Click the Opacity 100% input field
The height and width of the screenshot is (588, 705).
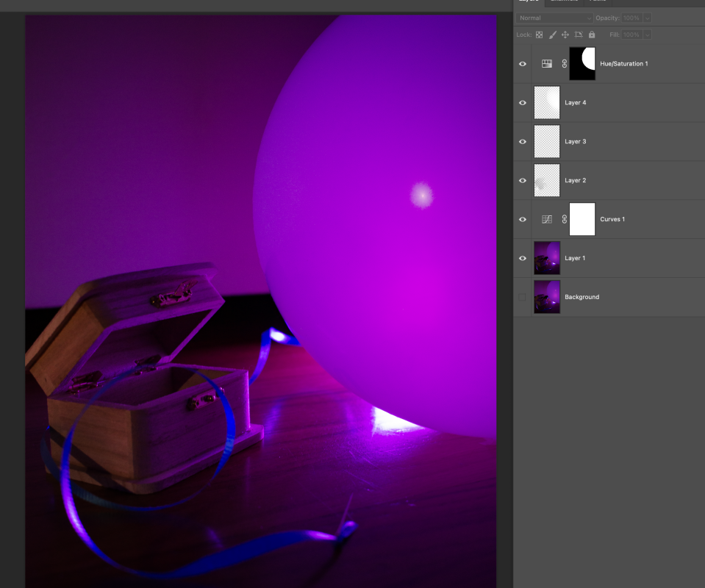[631, 18]
